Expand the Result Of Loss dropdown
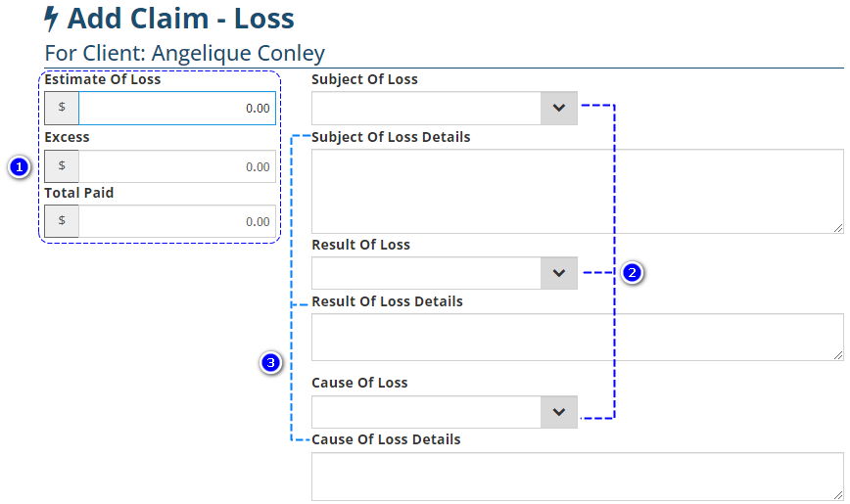Viewport: 850px width, 504px height. (x=558, y=273)
